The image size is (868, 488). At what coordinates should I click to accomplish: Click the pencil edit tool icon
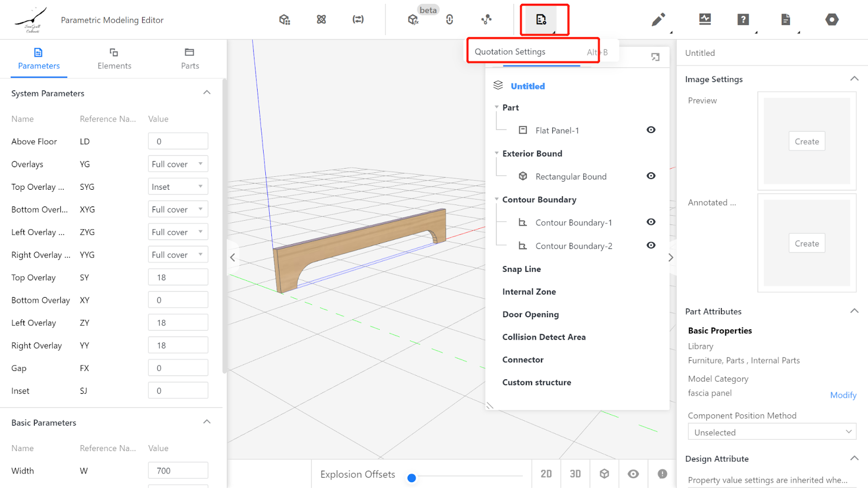(x=658, y=20)
